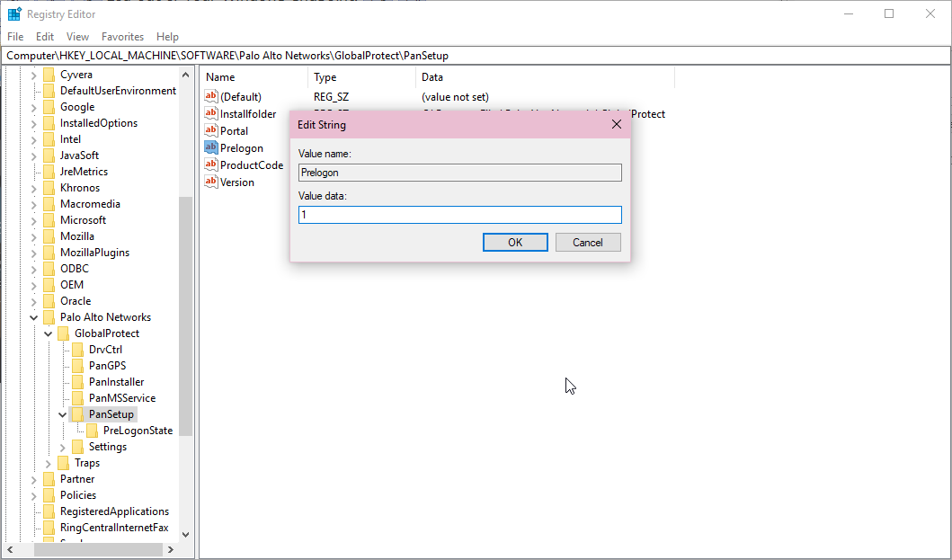Select the Khronos key
Screen dimensions: 952x560
click(79, 188)
